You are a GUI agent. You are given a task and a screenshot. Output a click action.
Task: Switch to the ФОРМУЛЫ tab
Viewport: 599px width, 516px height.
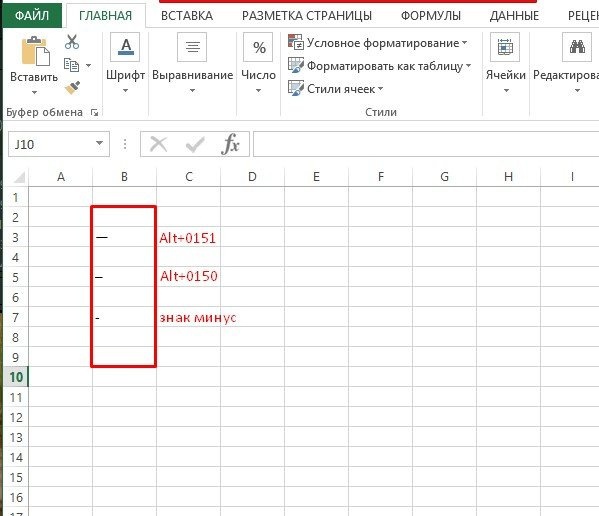tap(431, 16)
